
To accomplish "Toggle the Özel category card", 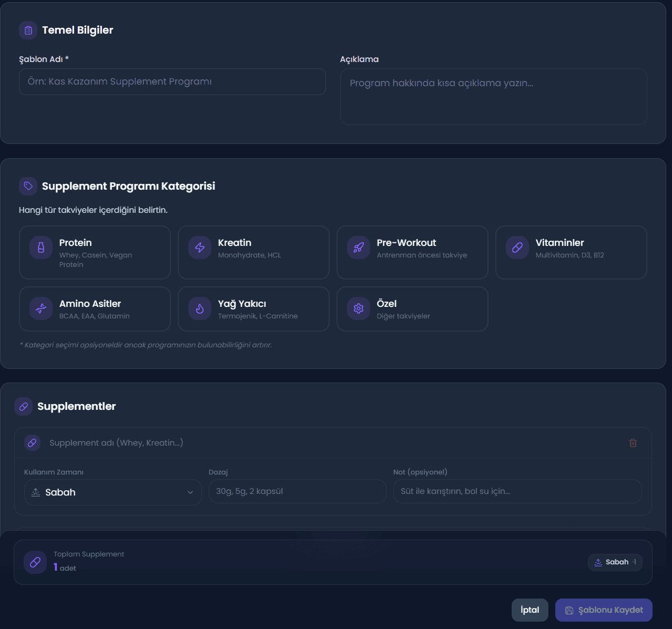I will 412,309.
